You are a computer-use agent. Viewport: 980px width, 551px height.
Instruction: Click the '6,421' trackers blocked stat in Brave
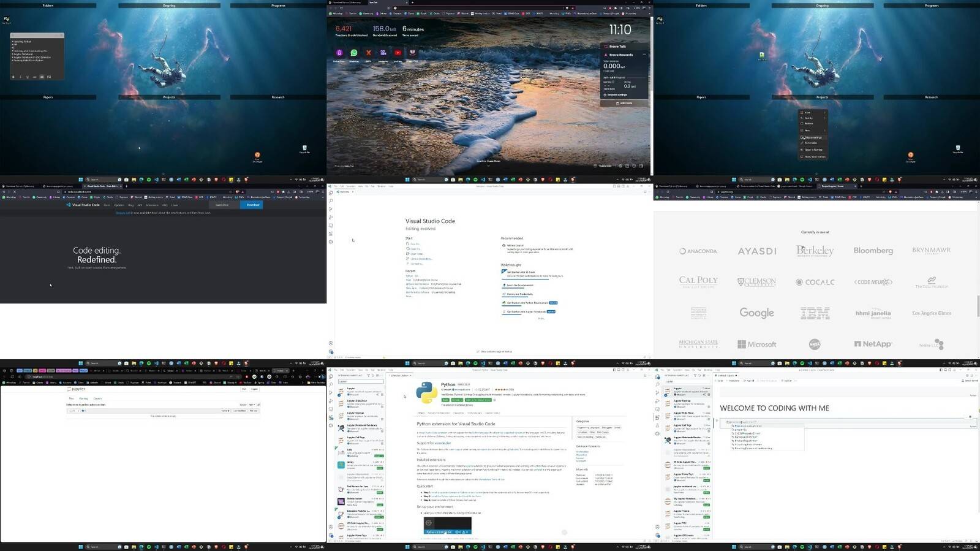344,29
